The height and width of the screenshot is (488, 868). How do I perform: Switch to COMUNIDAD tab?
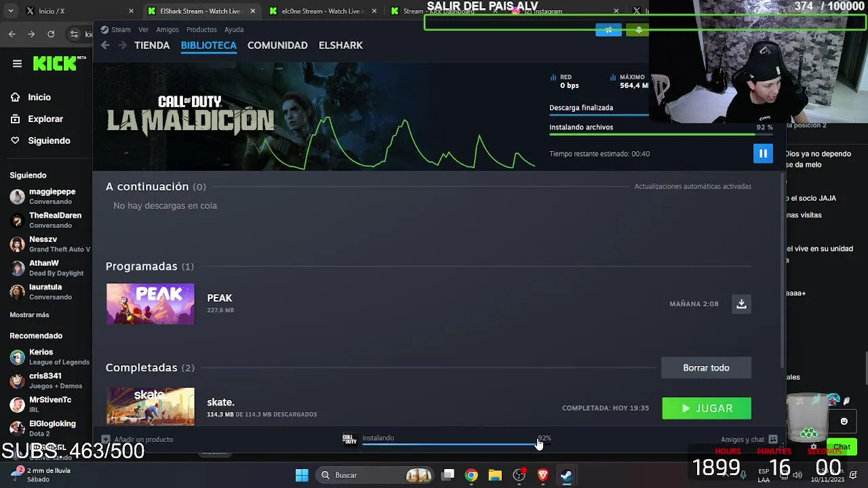pyautogui.click(x=277, y=45)
